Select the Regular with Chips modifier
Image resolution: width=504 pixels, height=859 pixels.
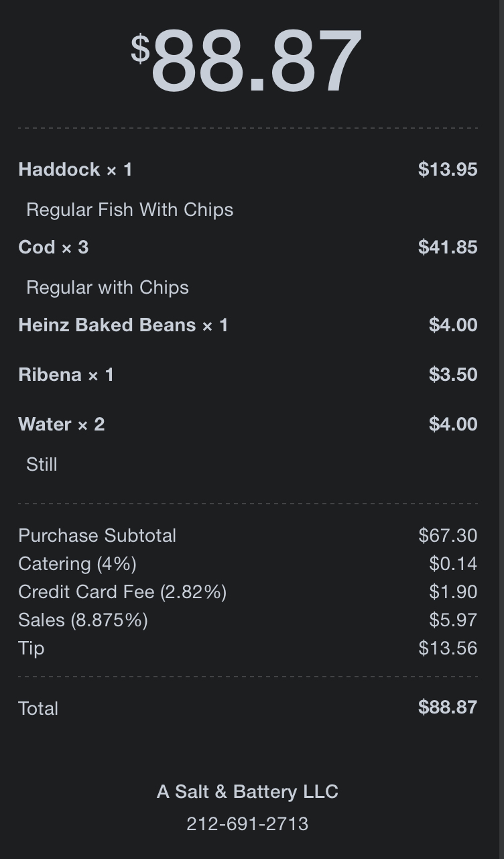point(107,288)
